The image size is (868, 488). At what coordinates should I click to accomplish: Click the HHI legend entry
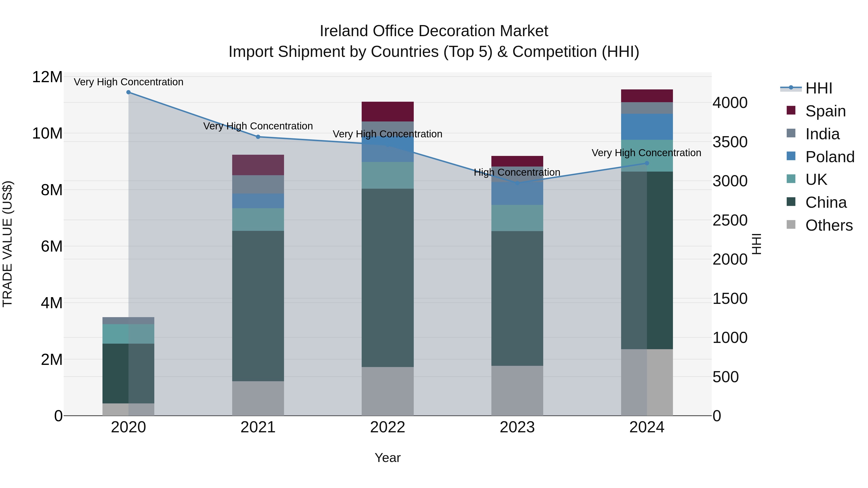[806, 88]
